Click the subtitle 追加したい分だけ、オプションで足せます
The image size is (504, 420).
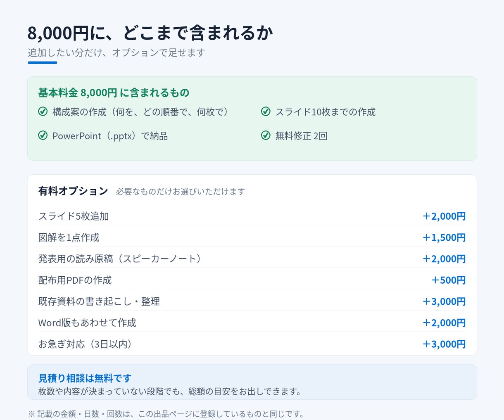(116, 52)
